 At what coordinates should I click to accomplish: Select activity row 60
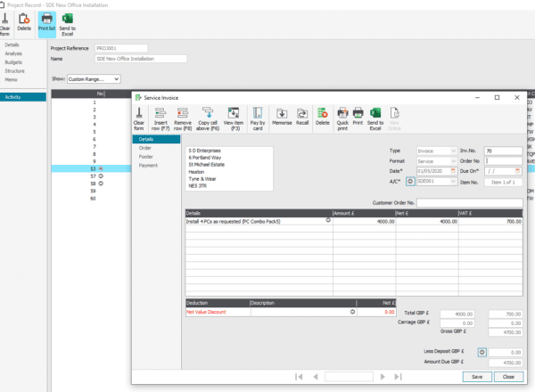92,199
